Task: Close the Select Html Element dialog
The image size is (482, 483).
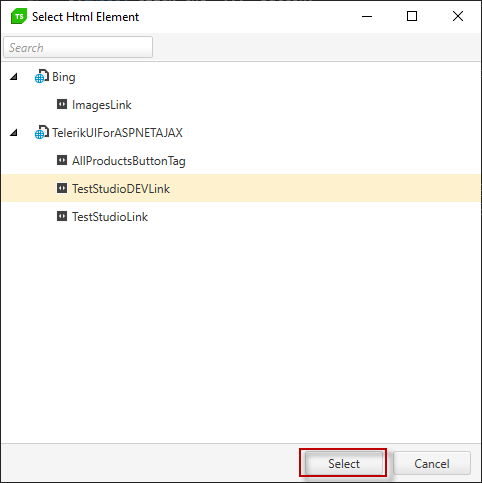Action: [458, 16]
